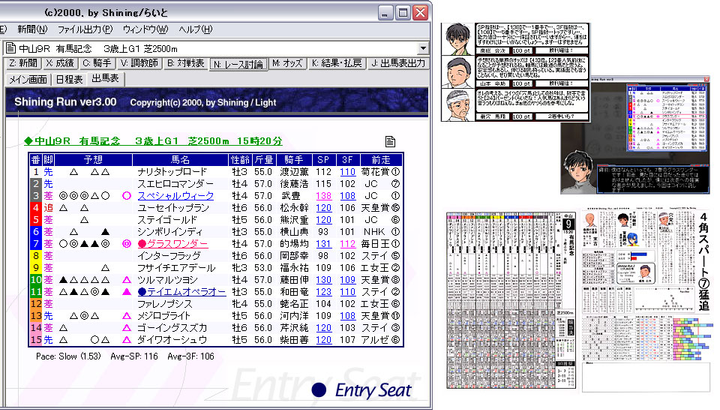This screenshot has height=410, width=720.
Task: Click the J: 出馬表出力 toolbar button
Action: coord(398,63)
